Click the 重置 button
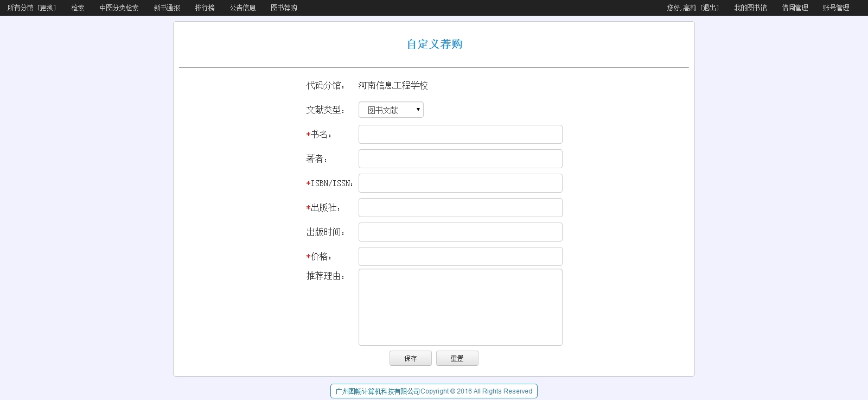 click(x=457, y=358)
